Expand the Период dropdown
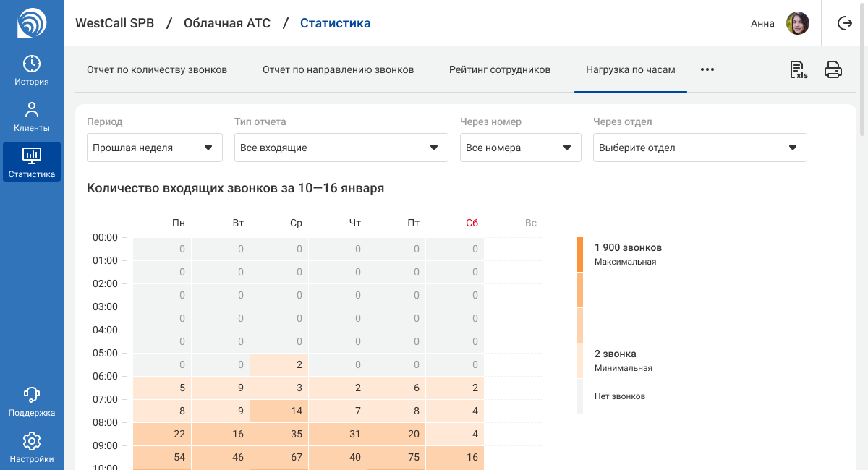868x470 pixels. (153, 148)
